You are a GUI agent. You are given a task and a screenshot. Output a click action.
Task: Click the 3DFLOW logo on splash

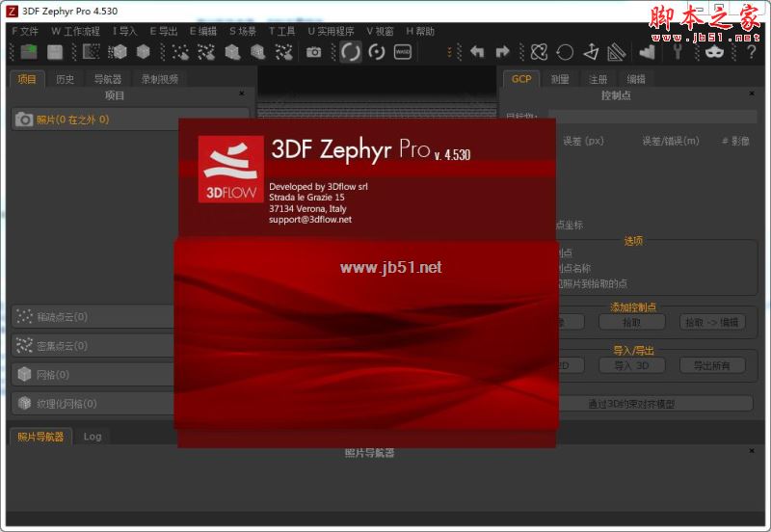click(230, 169)
